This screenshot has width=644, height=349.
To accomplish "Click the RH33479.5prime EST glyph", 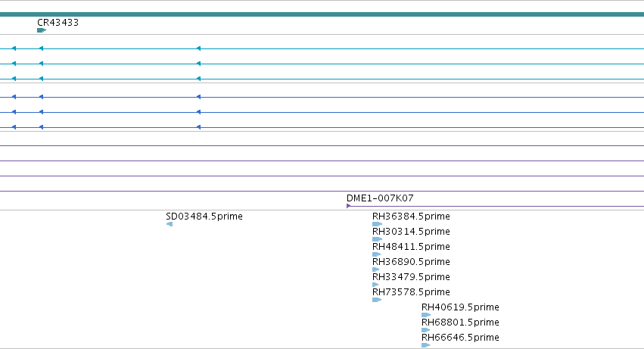I will (375, 285).
